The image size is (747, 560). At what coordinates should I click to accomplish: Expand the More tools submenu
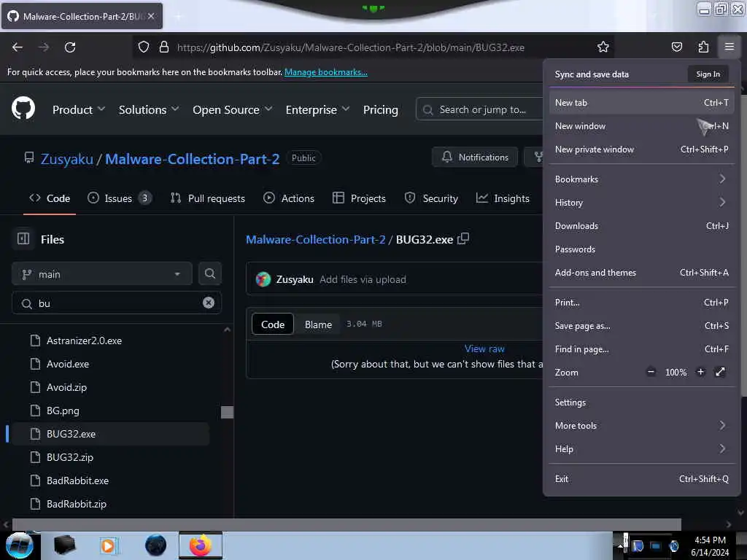click(641, 425)
